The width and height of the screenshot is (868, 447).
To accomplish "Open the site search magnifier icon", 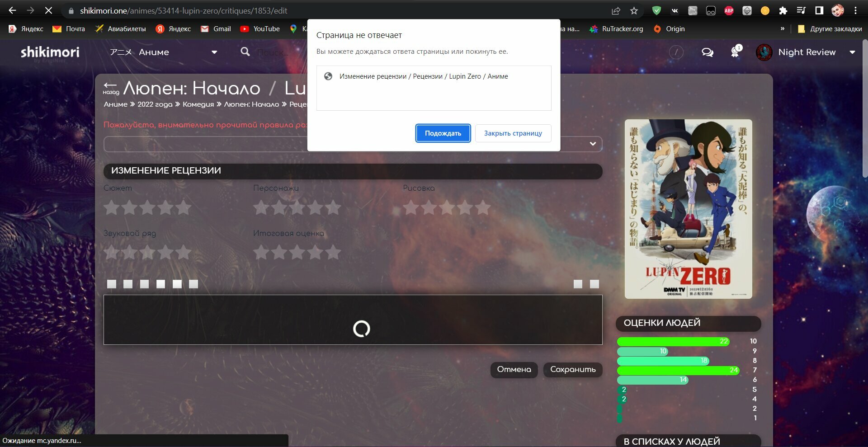I will 245,52.
